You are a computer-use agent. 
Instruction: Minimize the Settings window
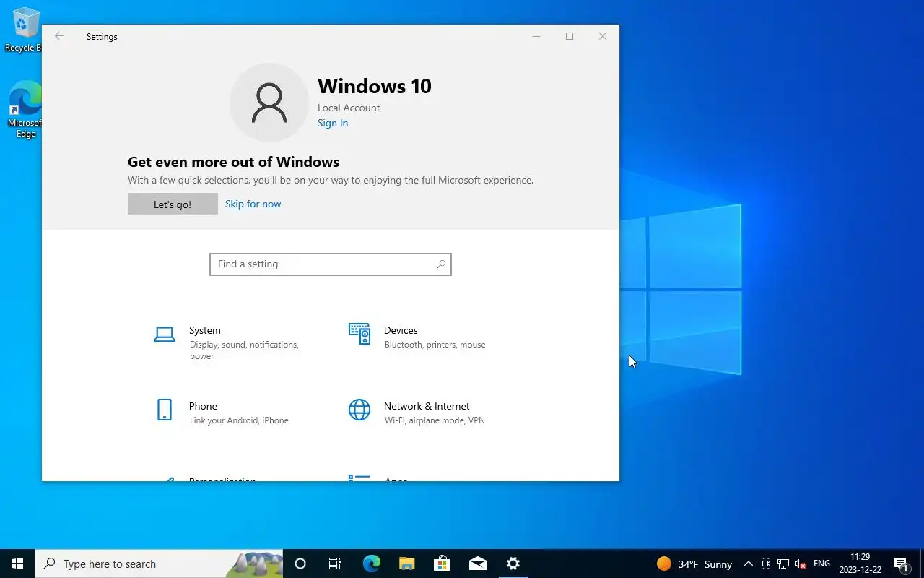pos(536,36)
